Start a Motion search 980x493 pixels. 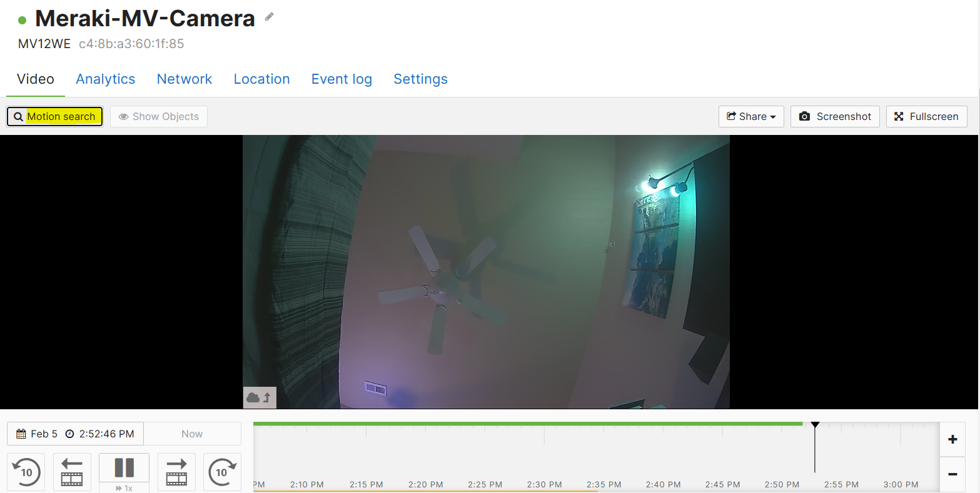55,117
